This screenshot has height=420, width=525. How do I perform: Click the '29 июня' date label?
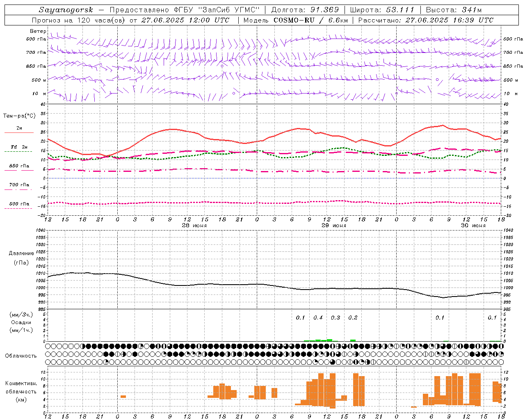[333, 226]
